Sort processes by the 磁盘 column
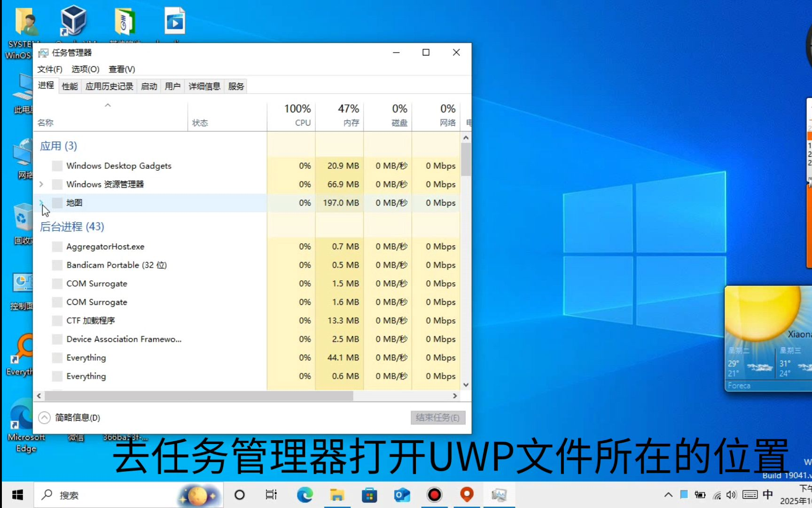The height and width of the screenshot is (508, 812). [x=388, y=116]
